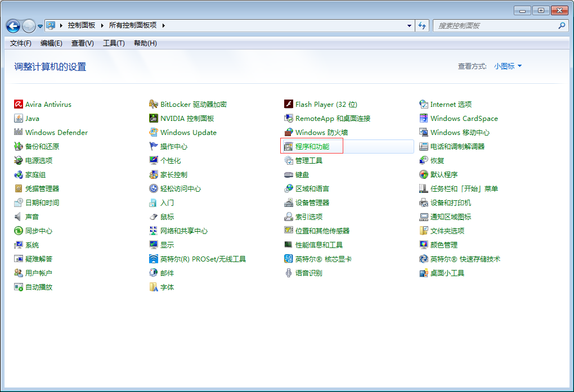Click the RemoteApp 和桌面连接 icon
Image resolution: width=574 pixels, height=392 pixels.
pos(289,118)
